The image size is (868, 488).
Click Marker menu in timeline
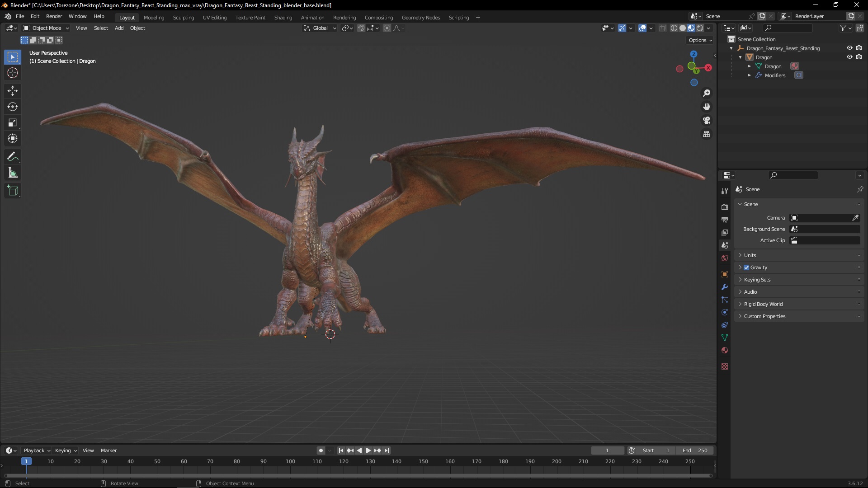coord(108,450)
